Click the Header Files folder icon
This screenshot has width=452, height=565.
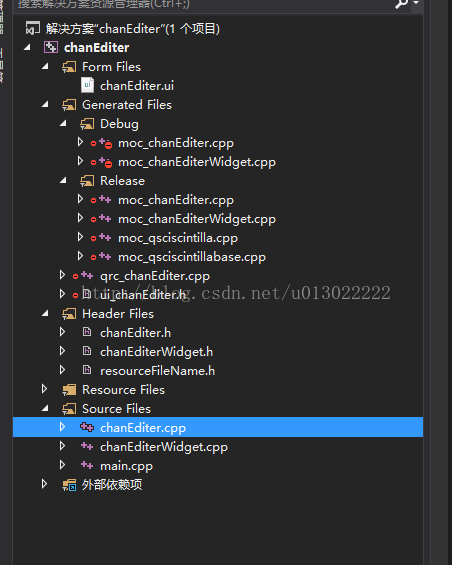click(69, 313)
